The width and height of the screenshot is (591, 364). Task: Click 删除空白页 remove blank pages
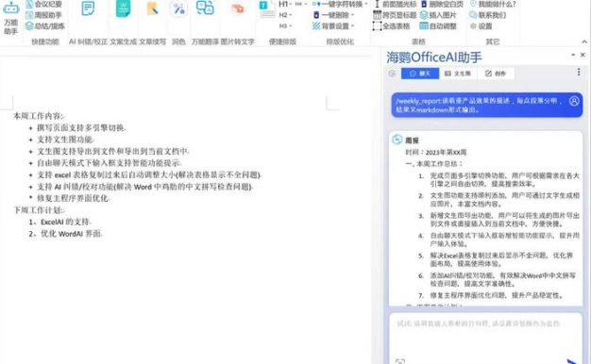point(442,4)
